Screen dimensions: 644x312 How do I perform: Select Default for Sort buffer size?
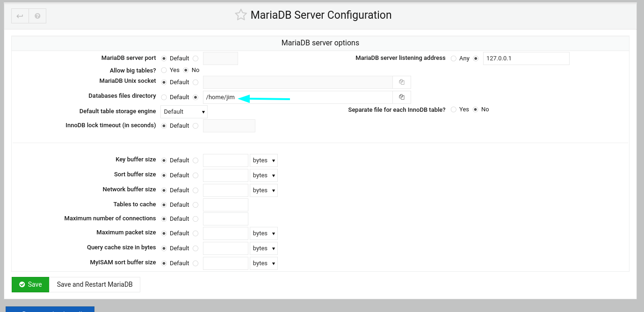(x=164, y=175)
